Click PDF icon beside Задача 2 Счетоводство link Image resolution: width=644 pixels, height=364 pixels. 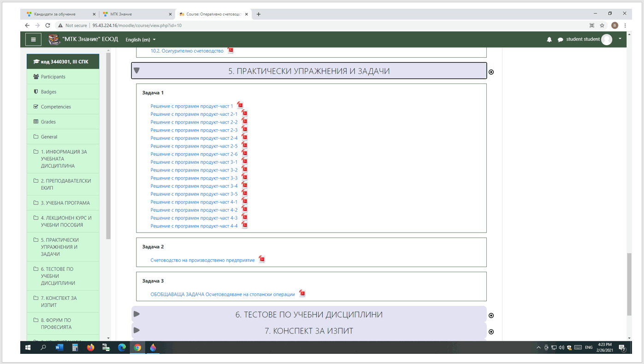coord(262,259)
